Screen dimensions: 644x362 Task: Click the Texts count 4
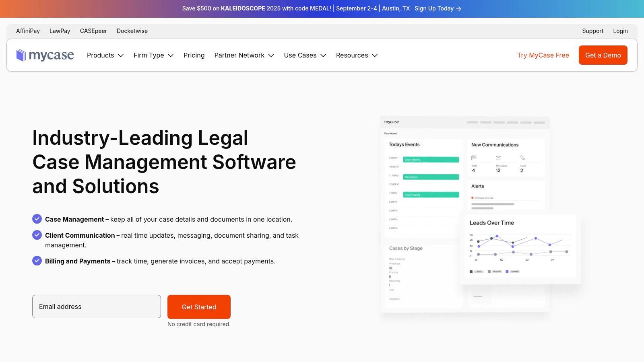coord(473,171)
